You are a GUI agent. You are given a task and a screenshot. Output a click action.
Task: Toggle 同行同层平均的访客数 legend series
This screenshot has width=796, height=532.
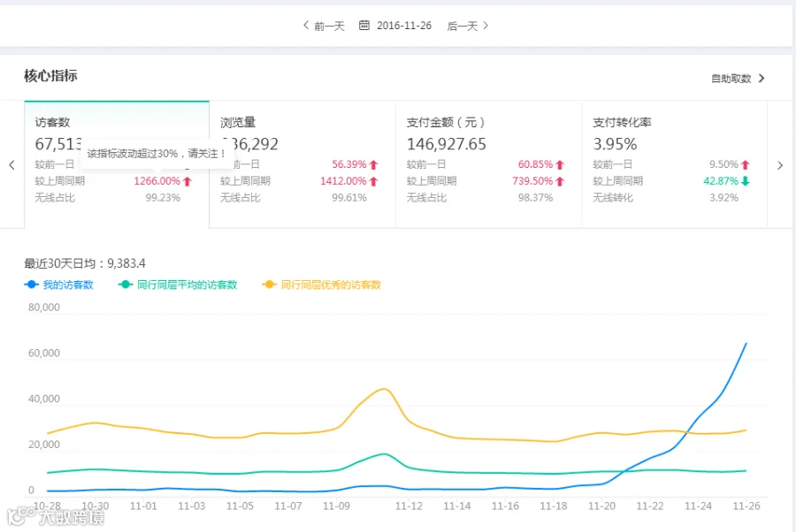178,285
